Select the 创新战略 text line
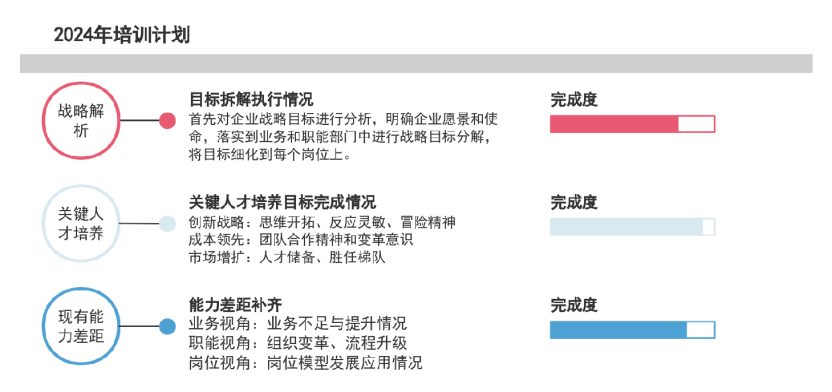 click(322, 222)
